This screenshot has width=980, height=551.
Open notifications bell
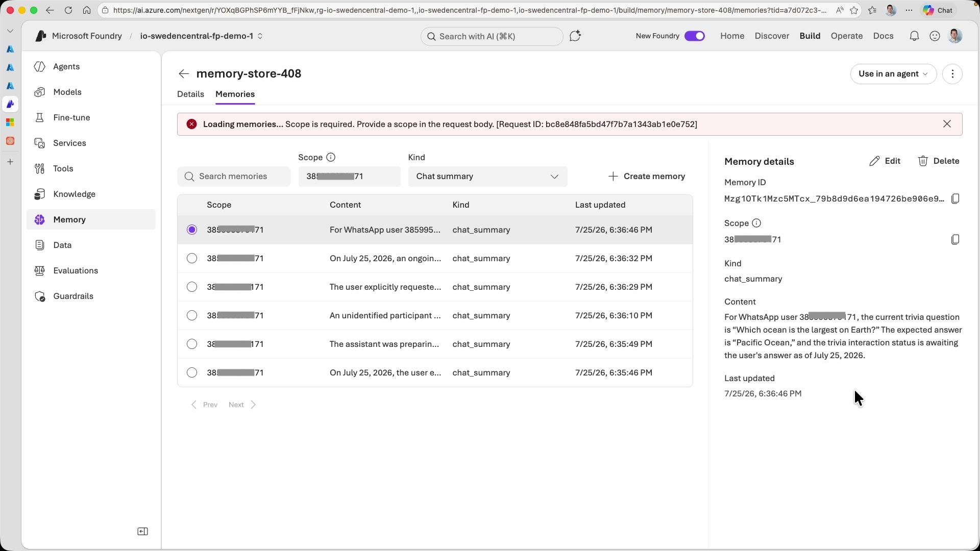click(914, 36)
